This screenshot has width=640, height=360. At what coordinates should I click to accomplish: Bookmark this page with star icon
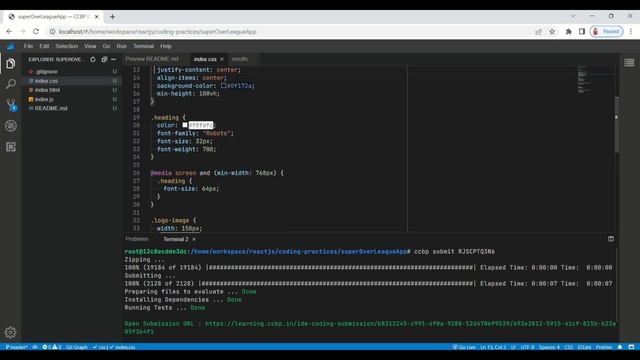[552, 31]
